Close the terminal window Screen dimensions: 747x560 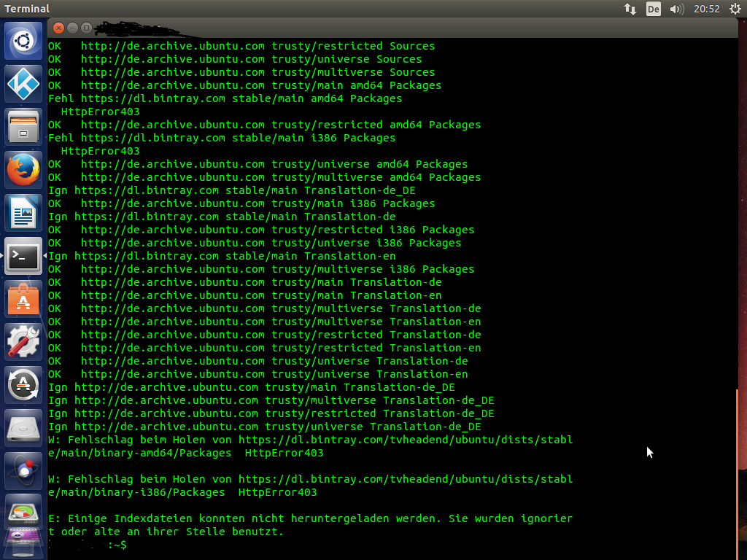[58, 28]
